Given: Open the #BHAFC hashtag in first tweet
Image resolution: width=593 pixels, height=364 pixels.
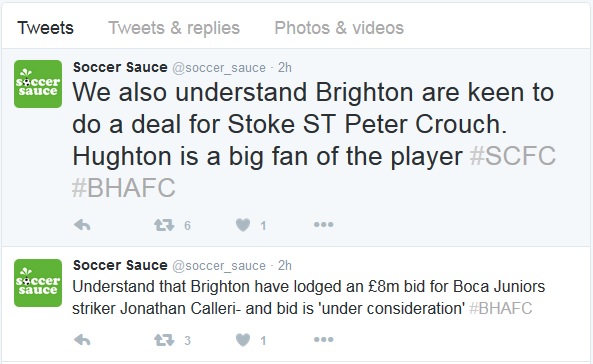Looking at the screenshot, I should (124, 187).
